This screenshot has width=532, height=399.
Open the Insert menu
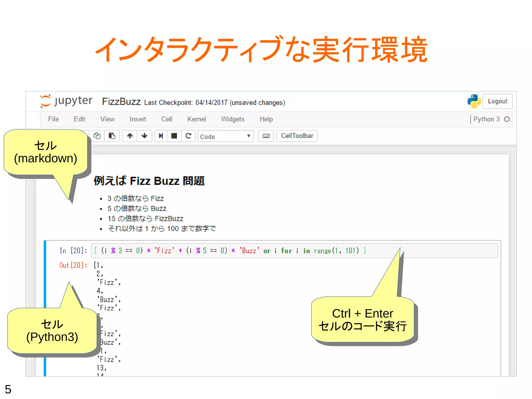point(138,119)
